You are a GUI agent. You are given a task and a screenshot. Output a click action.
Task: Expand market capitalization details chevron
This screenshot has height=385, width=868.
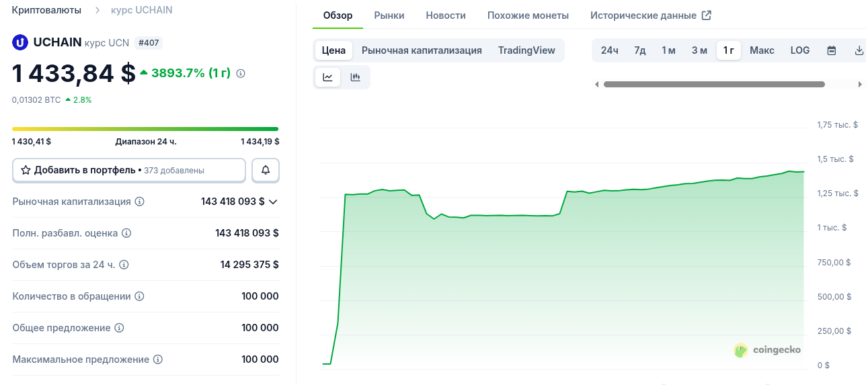273,202
